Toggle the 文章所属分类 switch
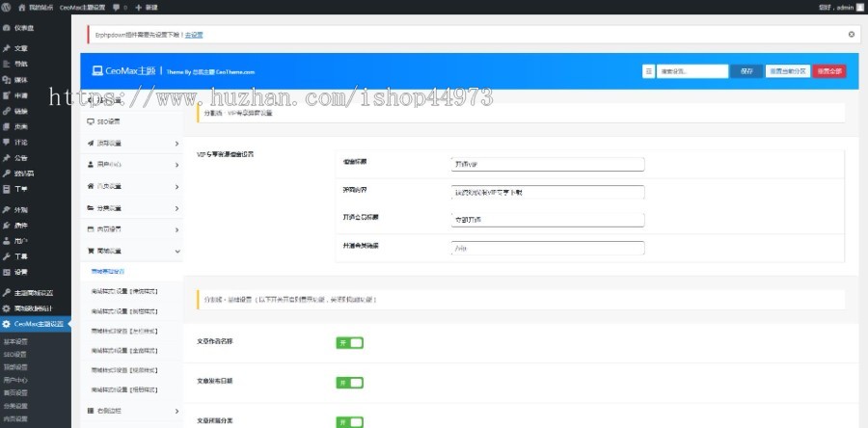The height and width of the screenshot is (428, 868). point(349,422)
